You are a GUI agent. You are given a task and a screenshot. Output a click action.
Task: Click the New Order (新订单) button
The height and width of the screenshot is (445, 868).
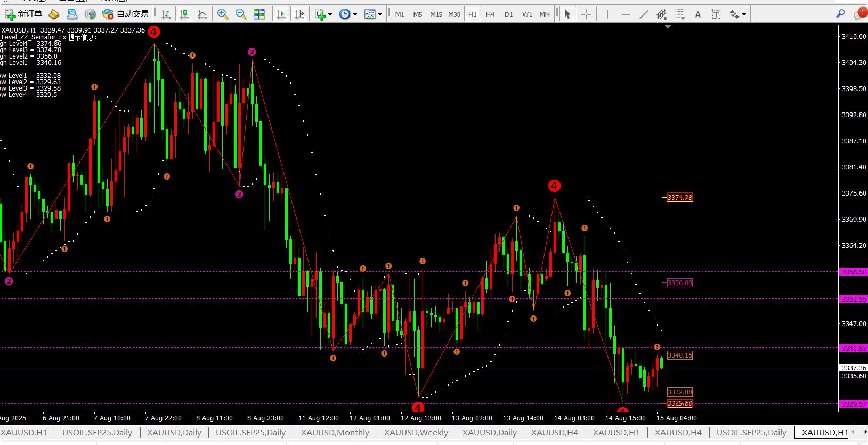23,14
